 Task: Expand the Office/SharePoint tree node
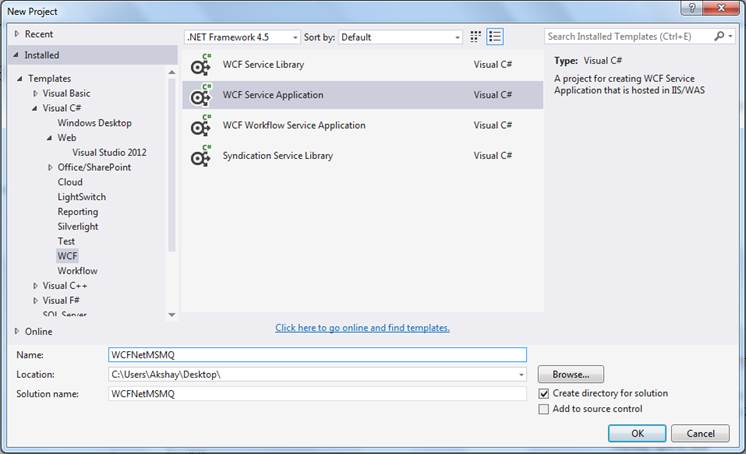(x=51, y=167)
